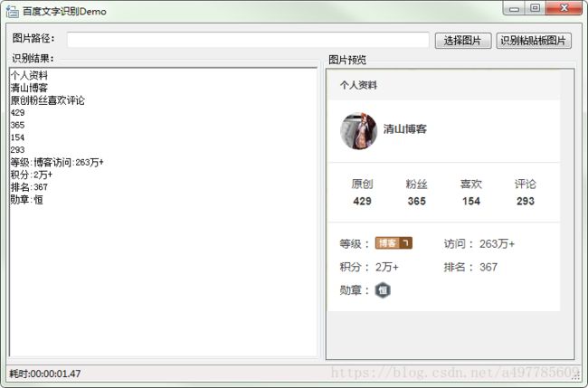Image resolution: width=588 pixels, height=388 pixels.
Task: Click the 粉丝 count 365 in preview
Action: click(417, 201)
